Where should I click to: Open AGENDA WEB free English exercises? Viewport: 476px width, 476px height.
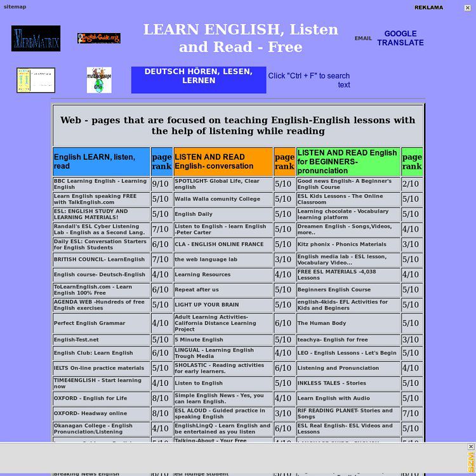coord(99,305)
